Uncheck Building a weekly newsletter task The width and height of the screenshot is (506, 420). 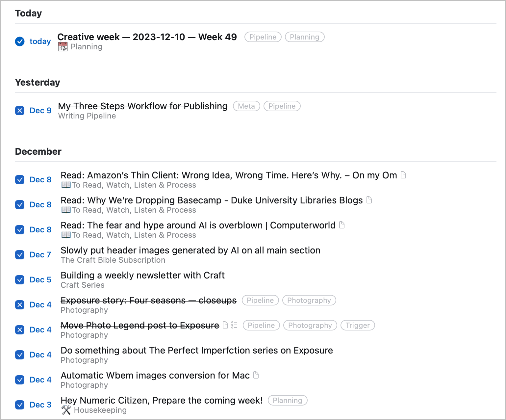pos(20,280)
